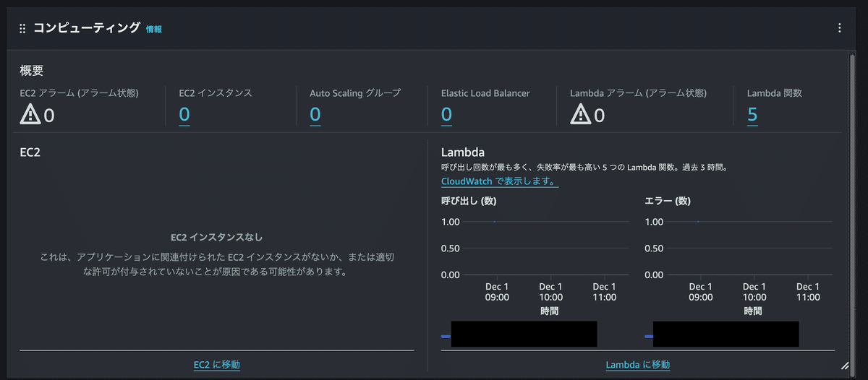The height and width of the screenshot is (380, 868).
Task: Go to Lambda via Lambda に移動
Action: 638,365
